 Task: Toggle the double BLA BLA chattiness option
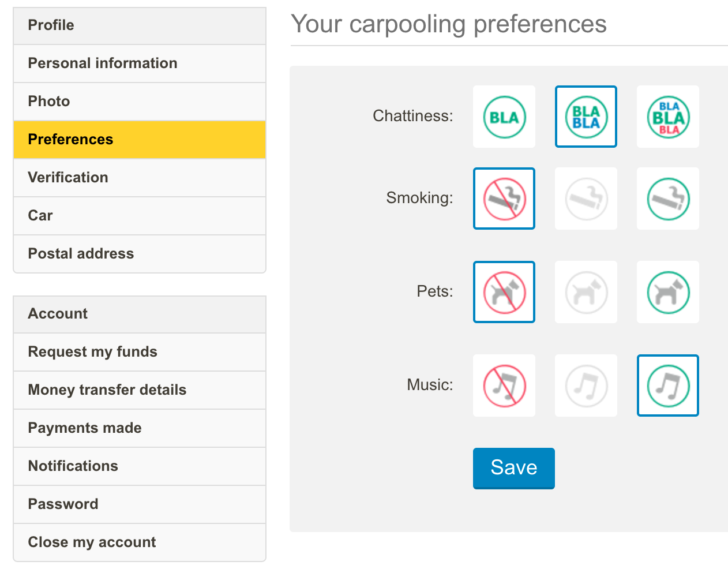pos(586,117)
